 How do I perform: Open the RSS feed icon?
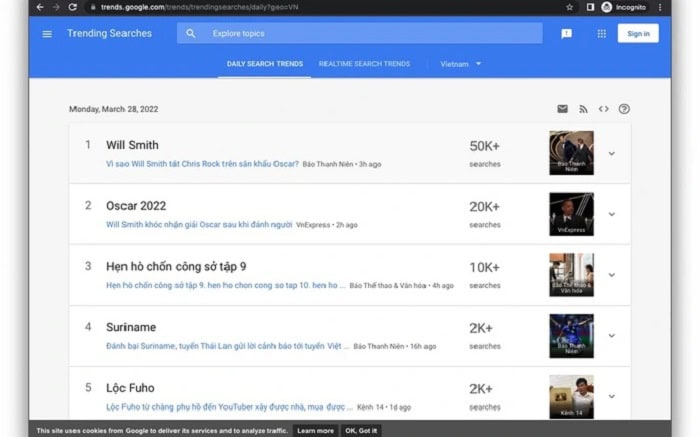point(583,109)
